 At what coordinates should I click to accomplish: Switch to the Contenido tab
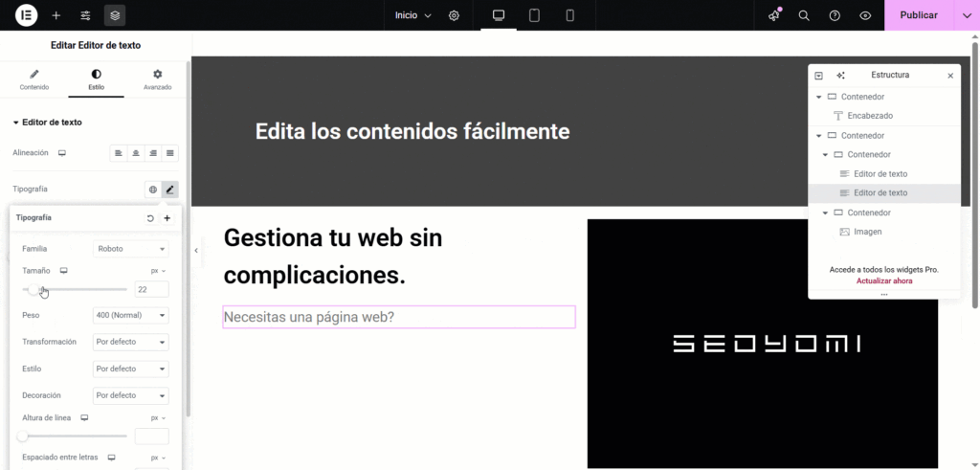(34, 79)
